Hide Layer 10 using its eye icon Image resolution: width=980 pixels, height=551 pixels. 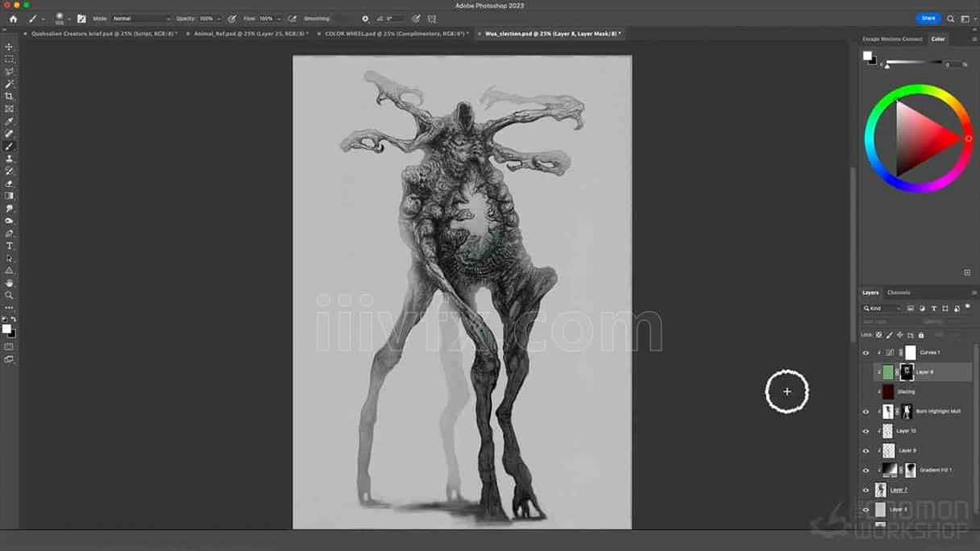(x=866, y=431)
